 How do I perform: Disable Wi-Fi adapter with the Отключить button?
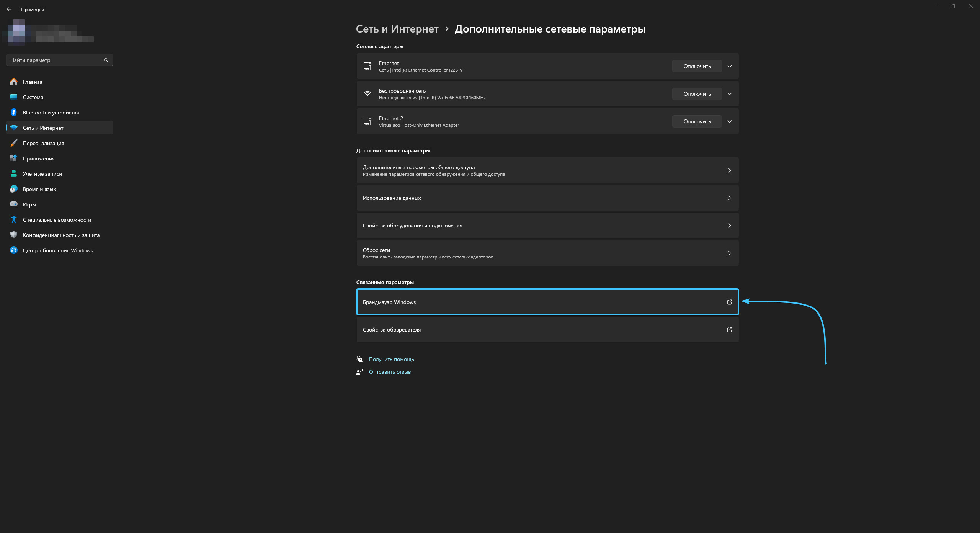[x=697, y=94]
